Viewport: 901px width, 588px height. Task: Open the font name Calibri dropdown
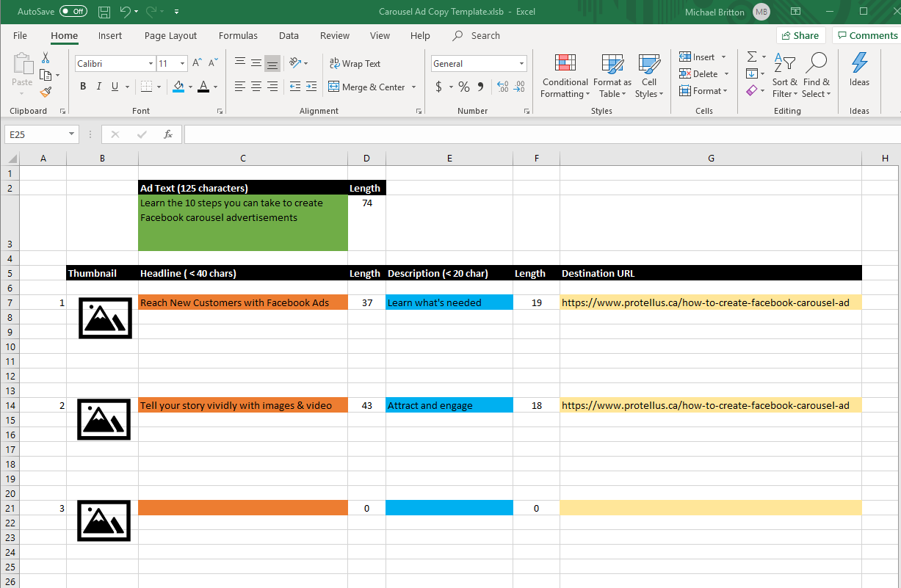pyautogui.click(x=151, y=64)
